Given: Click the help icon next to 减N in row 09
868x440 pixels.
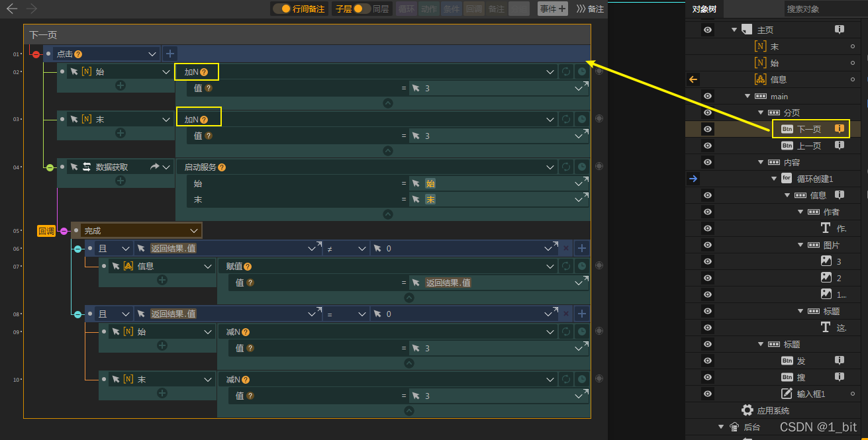Looking at the screenshot, I should (246, 332).
